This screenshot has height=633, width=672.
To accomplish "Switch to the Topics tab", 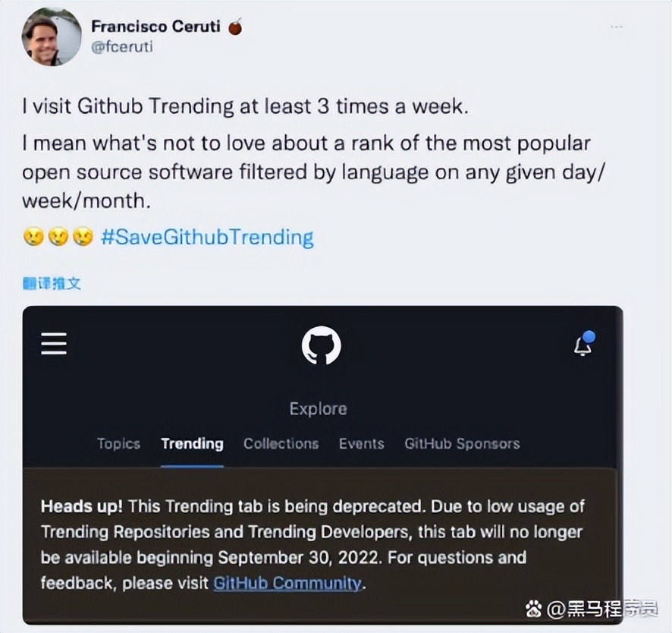I will (118, 444).
